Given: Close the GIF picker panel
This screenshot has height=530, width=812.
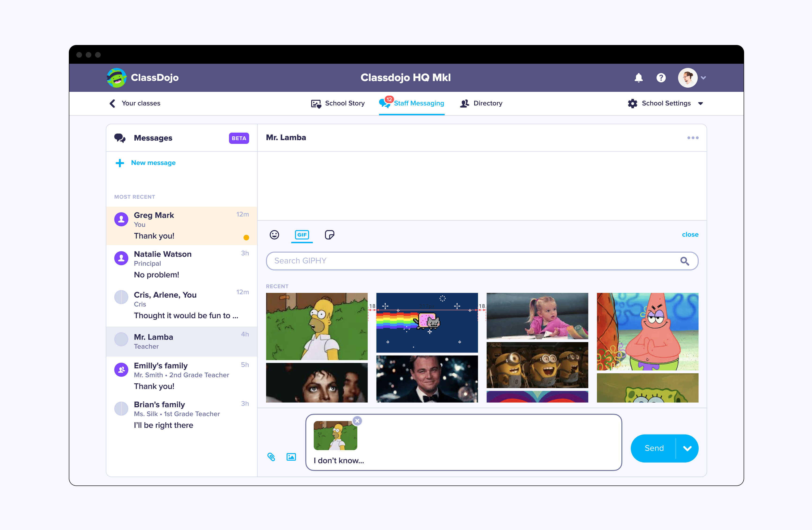Looking at the screenshot, I should (x=690, y=235).
